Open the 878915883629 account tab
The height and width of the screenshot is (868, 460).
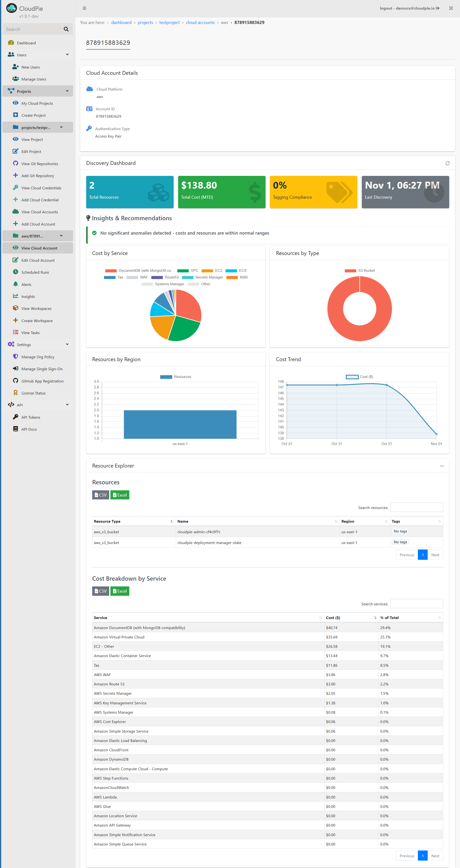tap(108, 43)
